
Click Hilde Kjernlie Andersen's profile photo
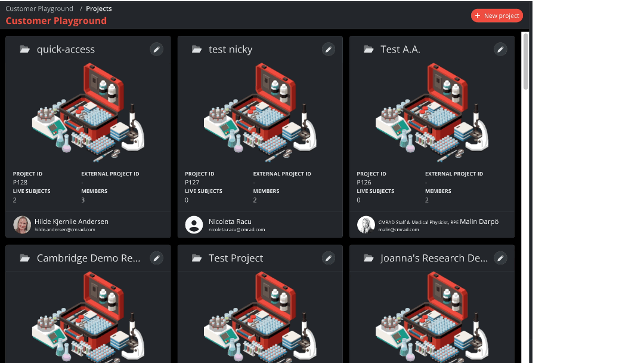[x=22, y=224]
